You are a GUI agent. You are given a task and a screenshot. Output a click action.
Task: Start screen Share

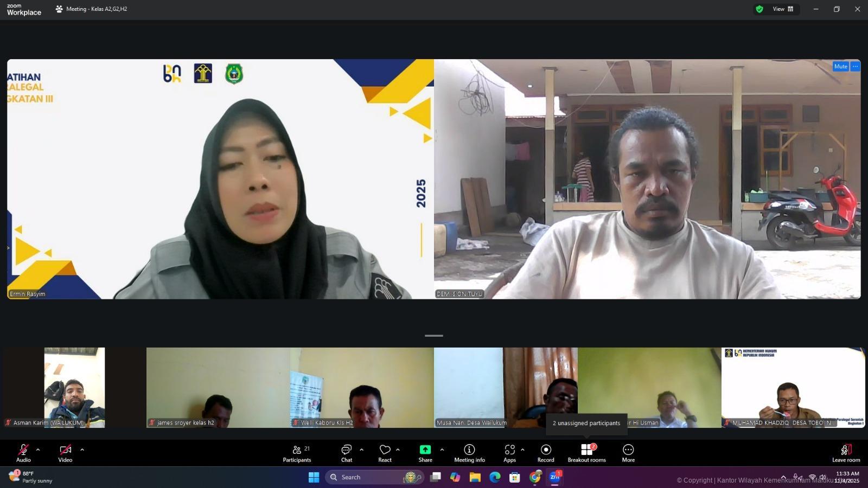(425, 453)
